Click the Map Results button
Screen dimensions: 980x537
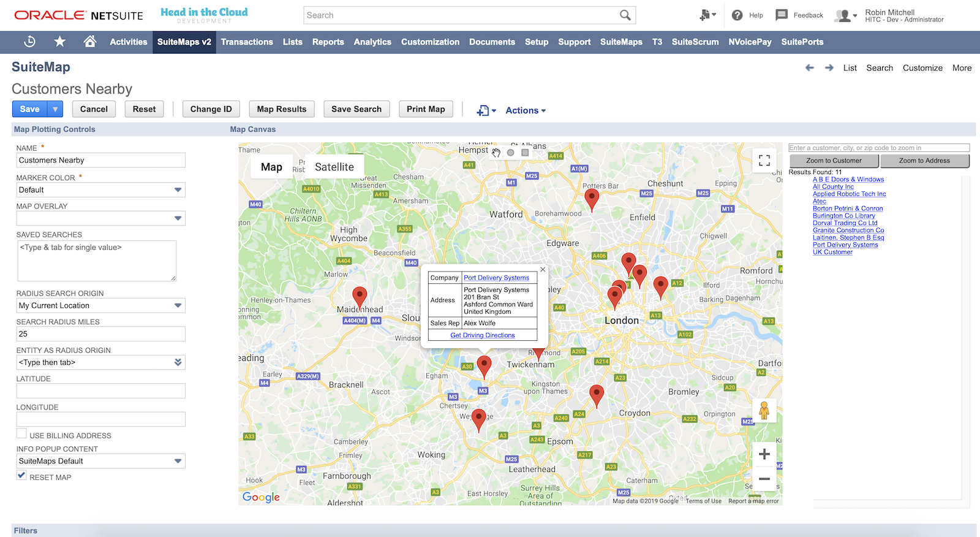click(282, 109)
